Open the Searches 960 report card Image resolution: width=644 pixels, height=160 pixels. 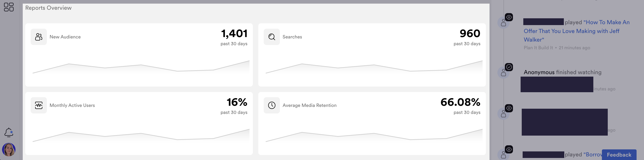click(372, 55)
